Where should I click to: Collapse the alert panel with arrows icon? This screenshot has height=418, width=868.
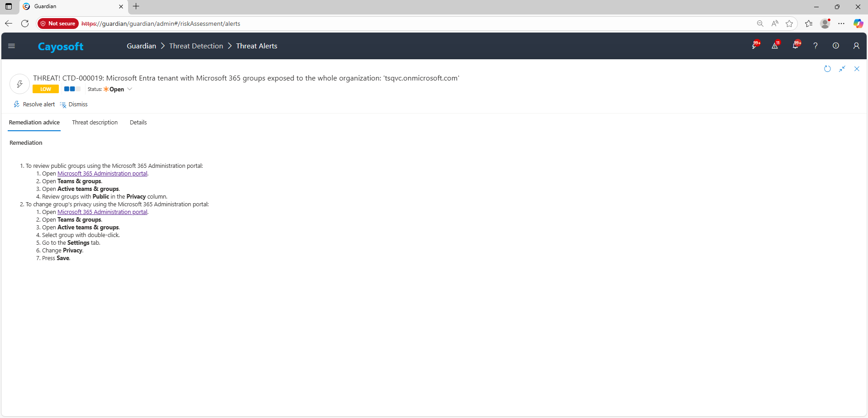coord(842,69)
